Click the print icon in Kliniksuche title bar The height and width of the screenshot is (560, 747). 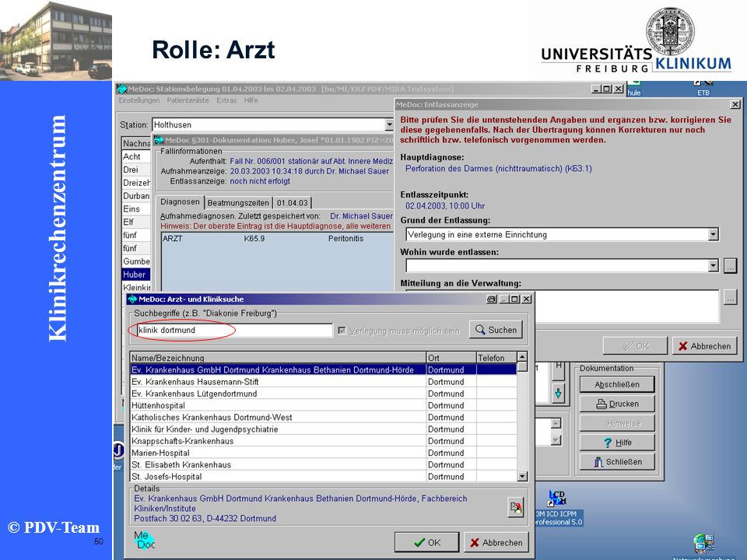click(x=491, y=299)
